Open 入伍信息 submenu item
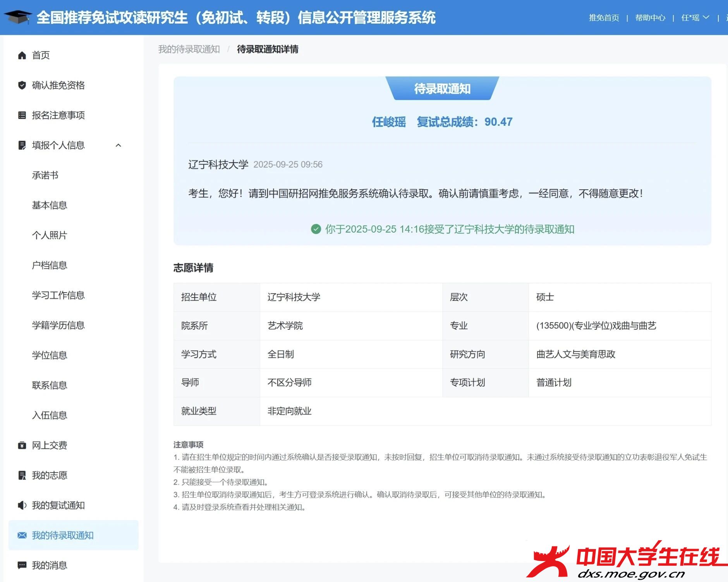 [x=50, y=415]
